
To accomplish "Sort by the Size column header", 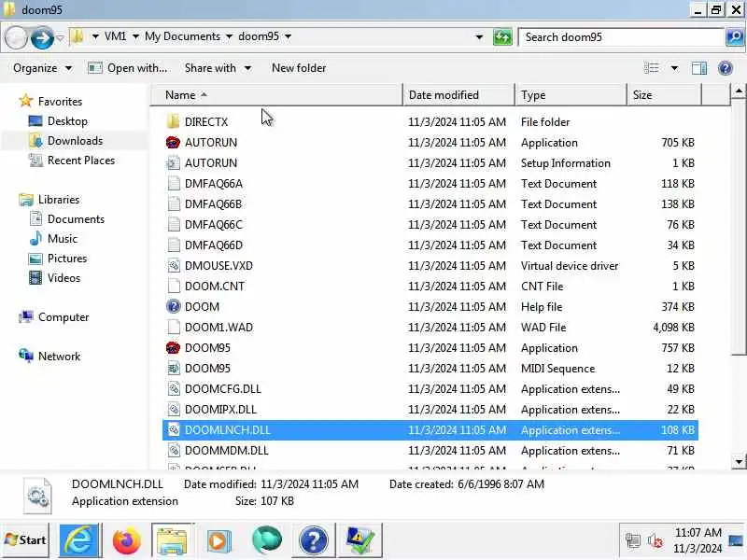I will 665,95.
